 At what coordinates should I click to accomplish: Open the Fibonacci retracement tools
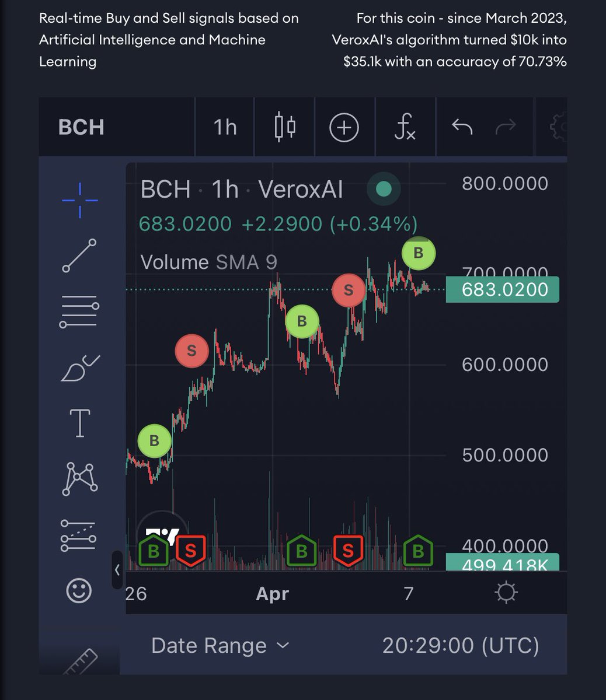pyautogui.click(x=79, y=311)
